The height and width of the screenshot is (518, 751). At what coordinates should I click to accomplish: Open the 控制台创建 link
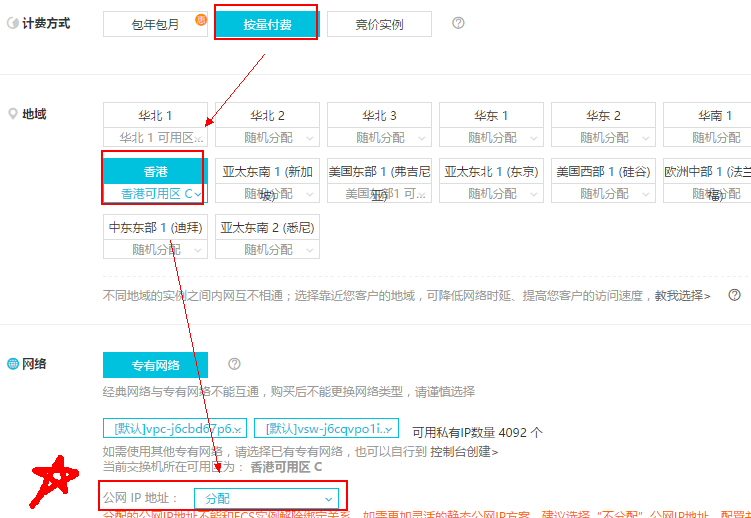[464, 452]
